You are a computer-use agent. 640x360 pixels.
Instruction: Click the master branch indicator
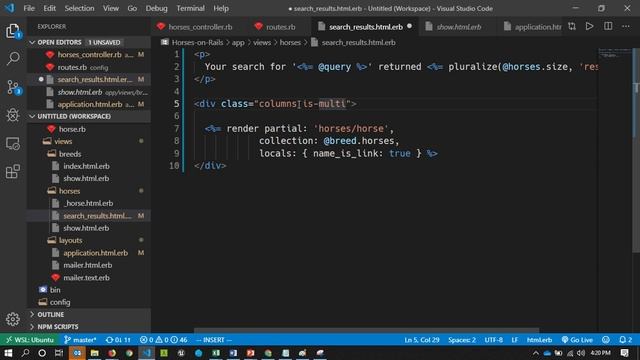[x=80, y=340]
